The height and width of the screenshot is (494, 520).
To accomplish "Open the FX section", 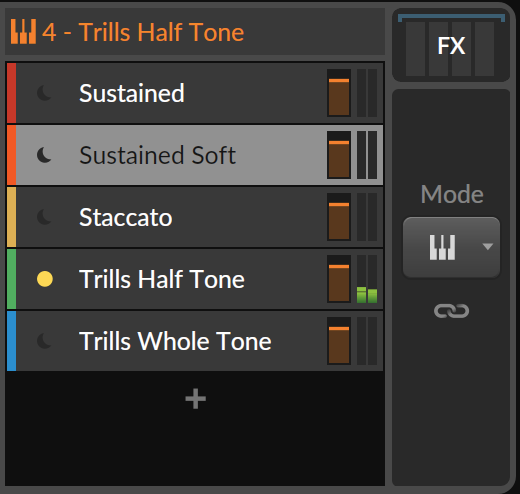I will (451, 46).
